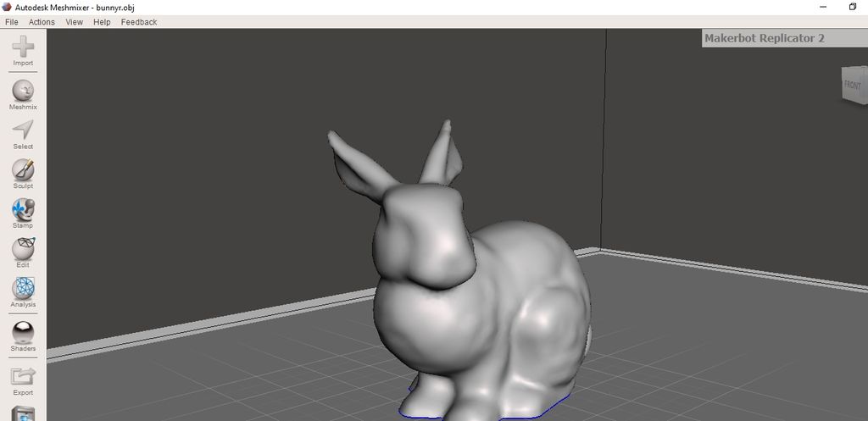Click the Import tool icon
868x421 pixels.
point(23,48)
